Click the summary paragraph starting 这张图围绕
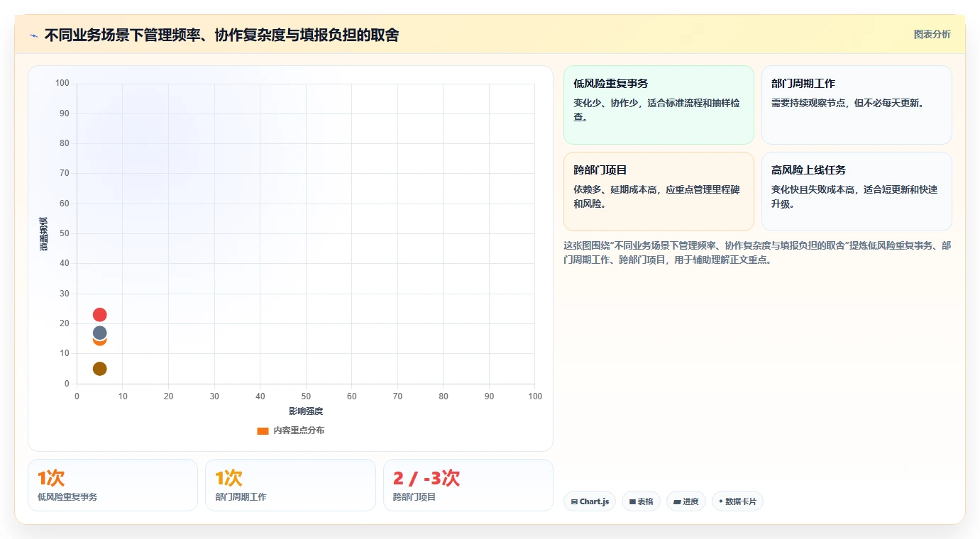The image size is (980, 539). point(757,252)
